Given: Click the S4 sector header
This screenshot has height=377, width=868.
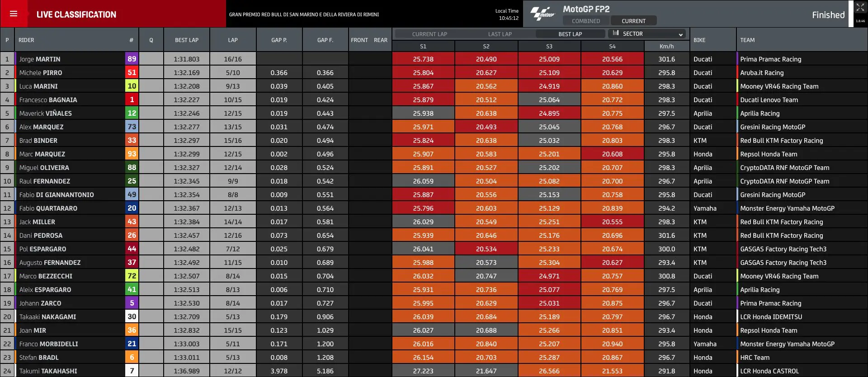Looking at the screenshot, I should (x=612, y=46).
